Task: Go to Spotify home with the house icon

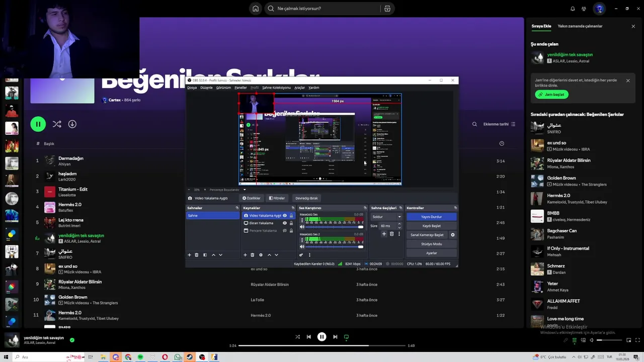Action: pyautogui.click(x=256, y=9)
